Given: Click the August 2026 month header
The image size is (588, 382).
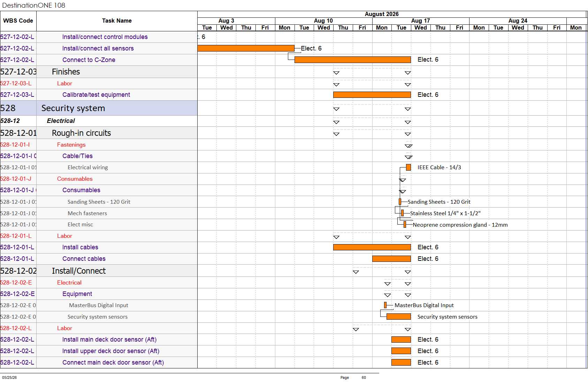Looking at the screenshot, I should [x=382, y=14].
